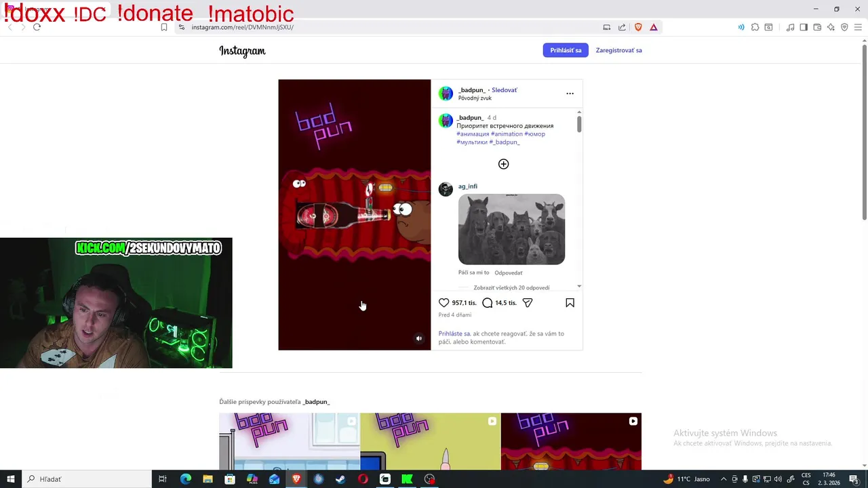The image size is (868, 488).
Task: Toggle the browser sidebar panel icon
Action: click(x=804, y=27)
